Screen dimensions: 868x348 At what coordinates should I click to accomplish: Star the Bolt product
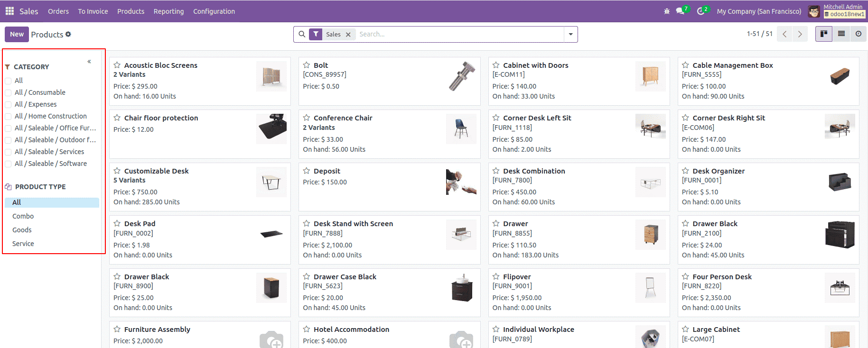(307, 65)
